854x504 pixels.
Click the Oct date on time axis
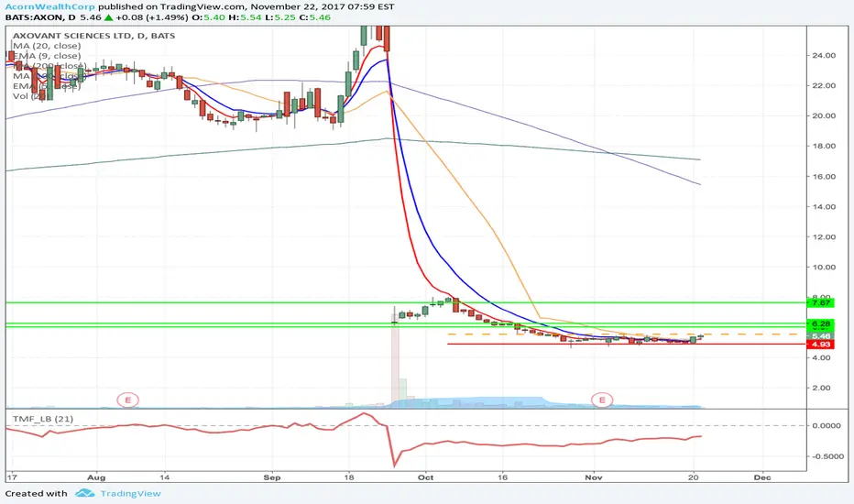tap(425, 477)
